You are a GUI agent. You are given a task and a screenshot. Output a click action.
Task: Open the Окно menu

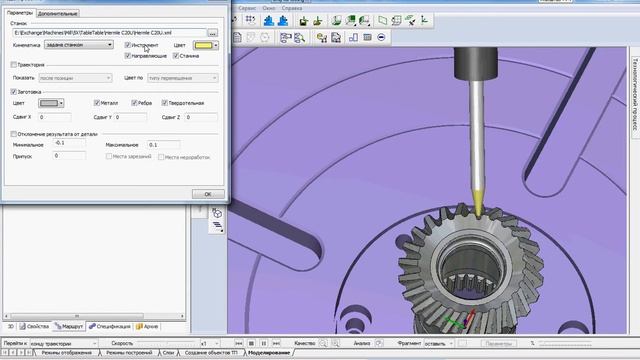coord(269,8)
